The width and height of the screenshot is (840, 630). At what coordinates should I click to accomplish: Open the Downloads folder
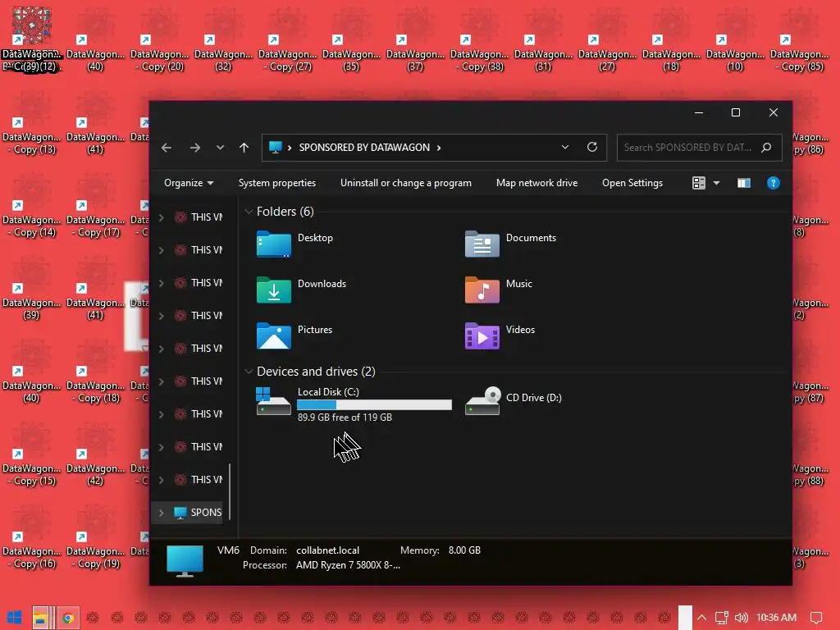point(302,290)
